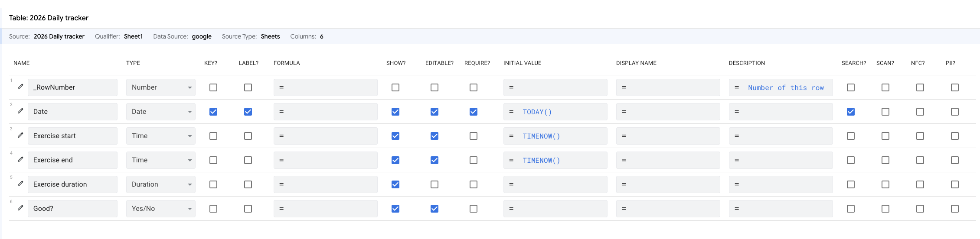Edit TIMENOW() initial value for Exercise end
The image size is (980, 239).
[x=541, y=160]
